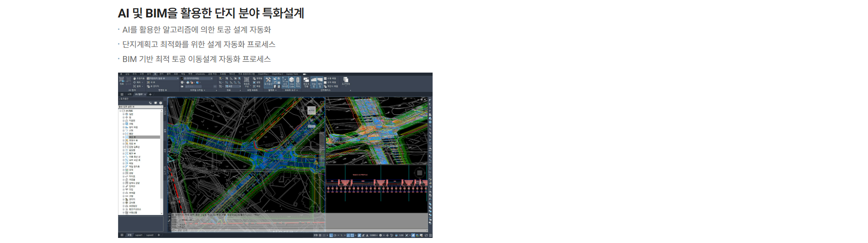Click the help icon in Toolspace panel
Screen dimensions: 868x243
161,103
